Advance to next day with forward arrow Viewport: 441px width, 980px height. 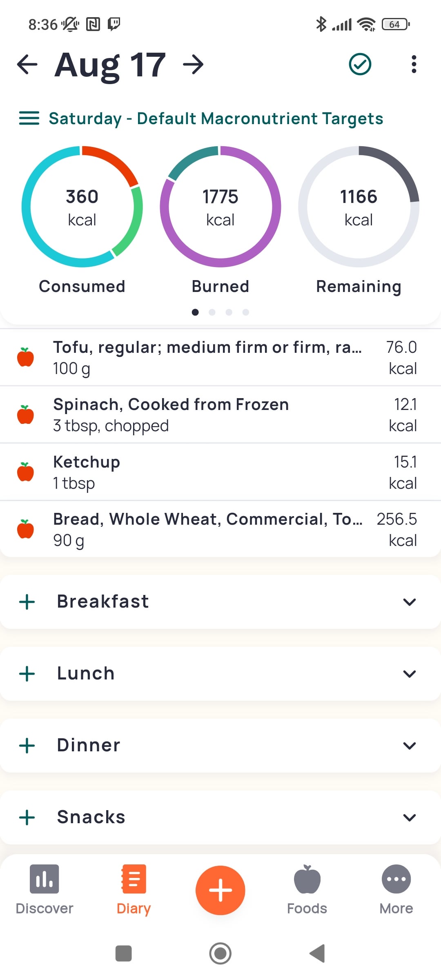[x=193, y=65]
